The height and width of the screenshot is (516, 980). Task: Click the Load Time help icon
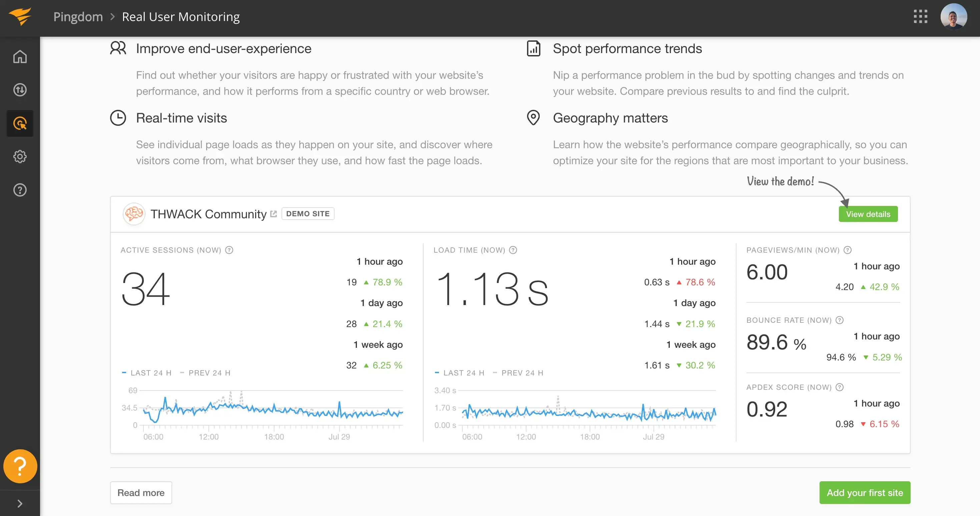tap(513, 250)
